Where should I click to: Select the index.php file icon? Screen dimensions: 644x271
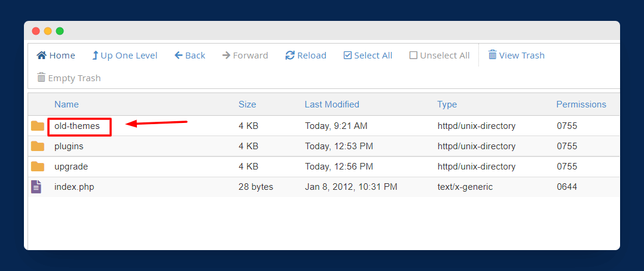(x=37, y=187)
